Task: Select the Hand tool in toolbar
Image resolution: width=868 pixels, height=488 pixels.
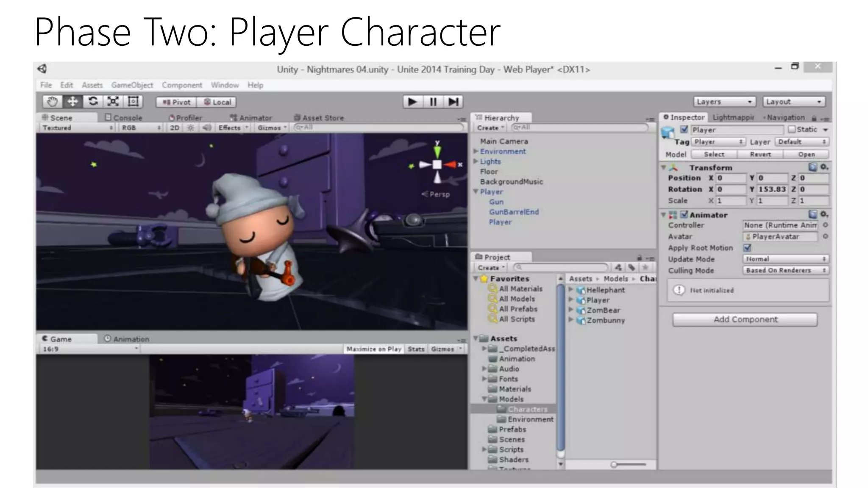Action: point(53,102)
